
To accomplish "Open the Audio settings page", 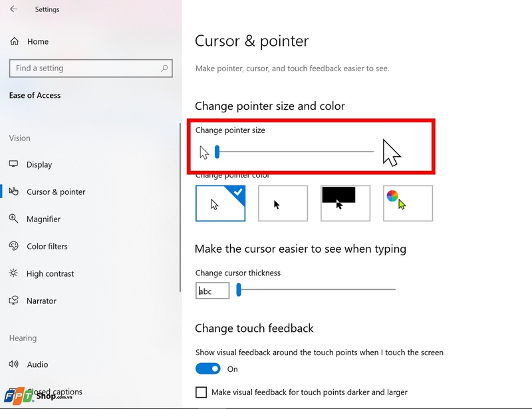I will click(38, 364).
